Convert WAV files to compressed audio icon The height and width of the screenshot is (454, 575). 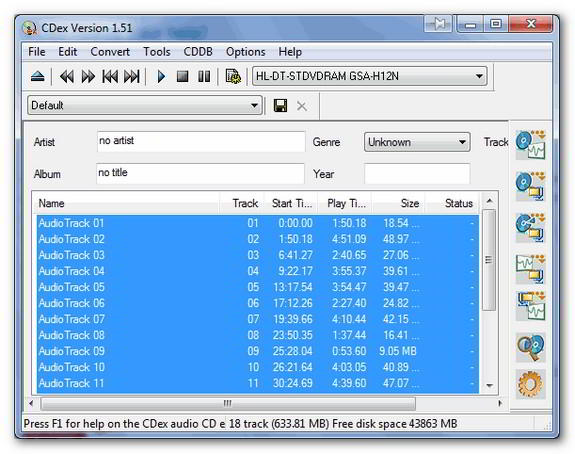530,269
